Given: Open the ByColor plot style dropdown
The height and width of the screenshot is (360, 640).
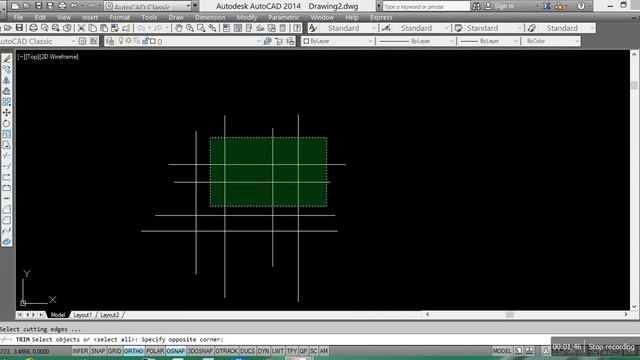Looking at the screenshot, I should (551, 41).
